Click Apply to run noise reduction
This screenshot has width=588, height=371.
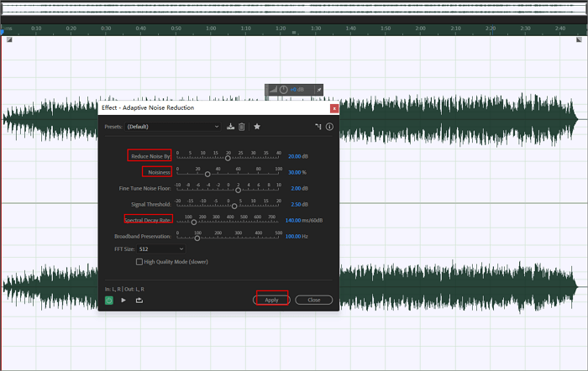[271, 300]
